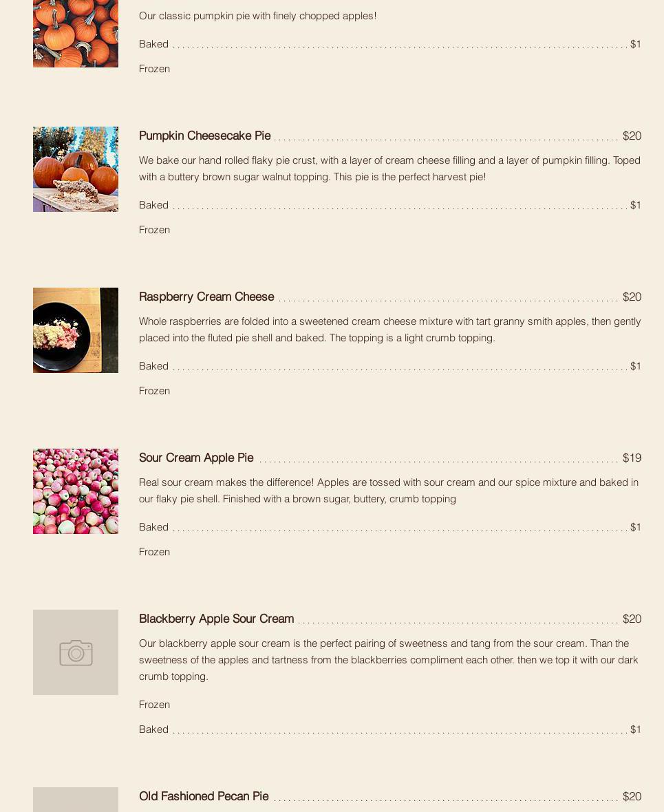Viewport: 664px width, 812px height.
Task: Select the Pumpkin Cheesecake Pie title
Action: click(x=204, y=136)
